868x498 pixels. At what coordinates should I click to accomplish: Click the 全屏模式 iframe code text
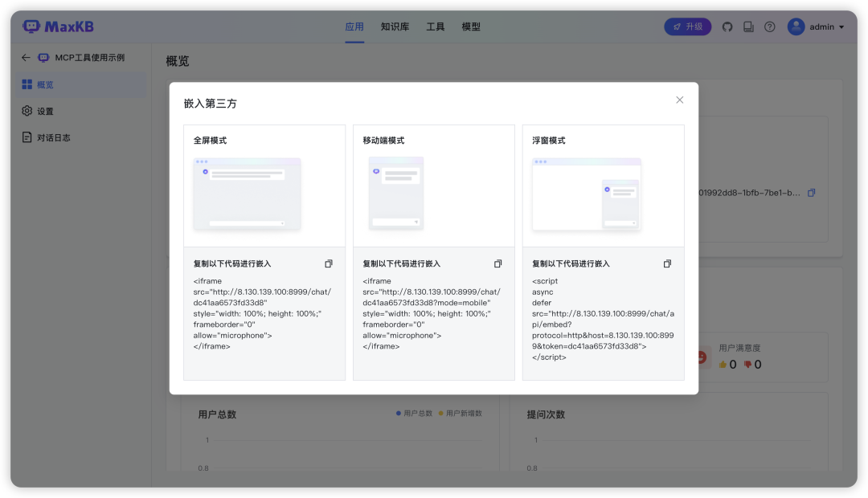[x=262, y=314]
